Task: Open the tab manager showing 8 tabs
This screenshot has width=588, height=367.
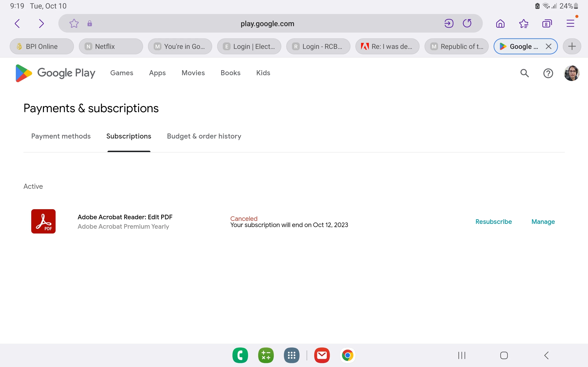Action: point(547,24)
